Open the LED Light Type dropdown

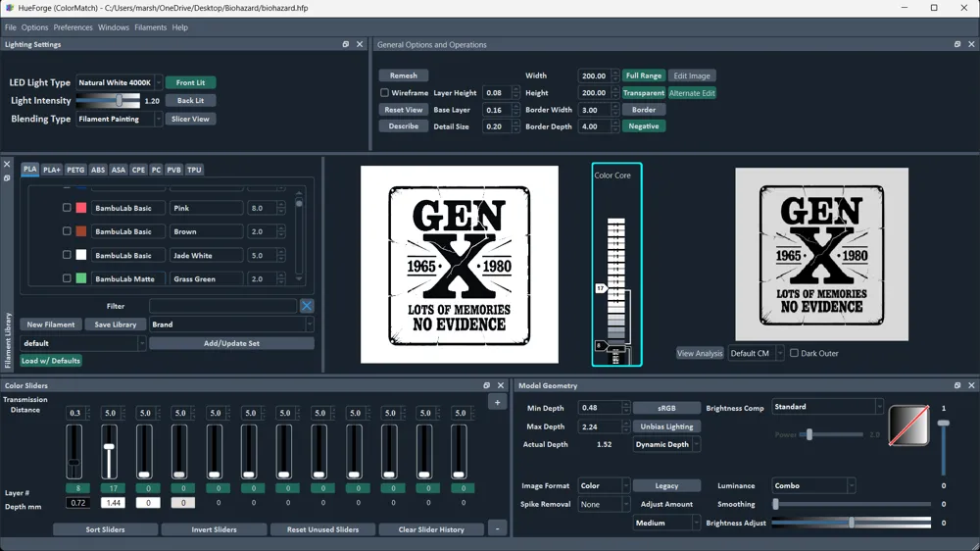(x=119, y=82)
